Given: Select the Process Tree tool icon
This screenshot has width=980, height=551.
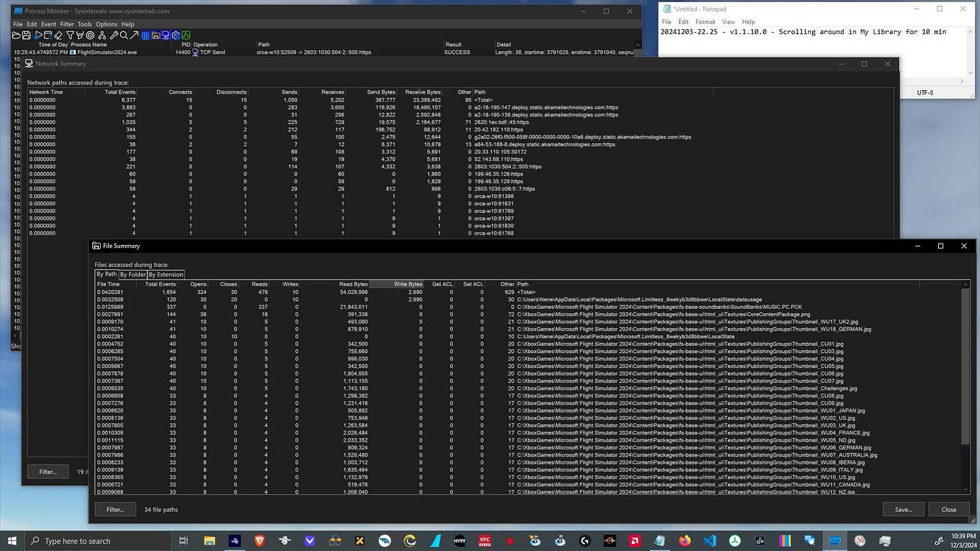Looking at the screenshot, I should coord(102,36).
